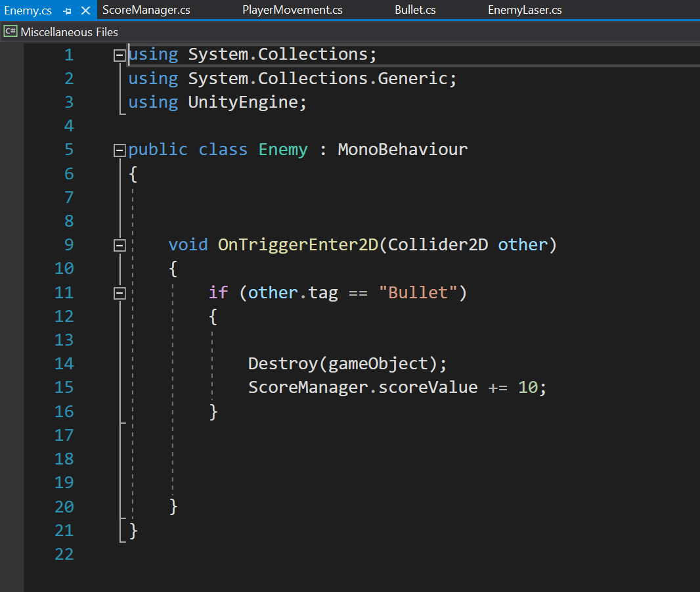Open Miscellaneous Files project dropdown

coord(69,32)
